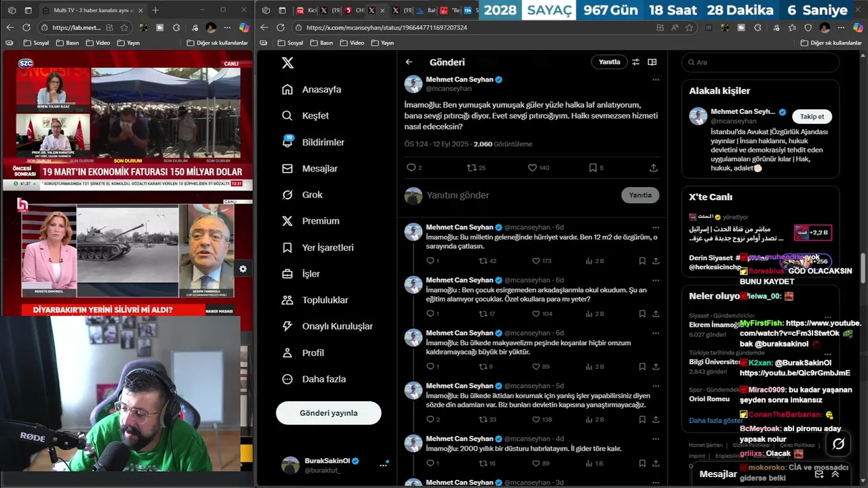Repost the reply showing 33 reposts

488,420
